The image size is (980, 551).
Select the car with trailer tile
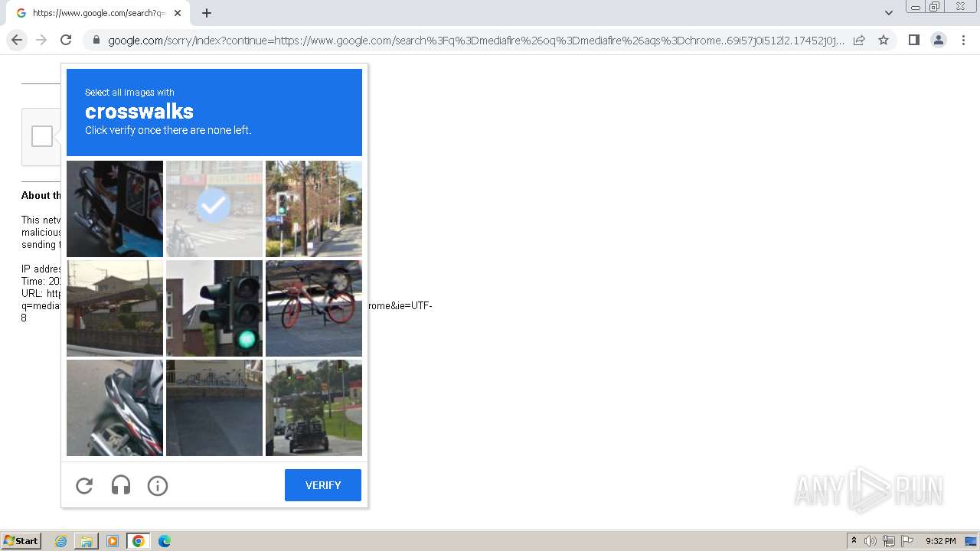(314, 408)
